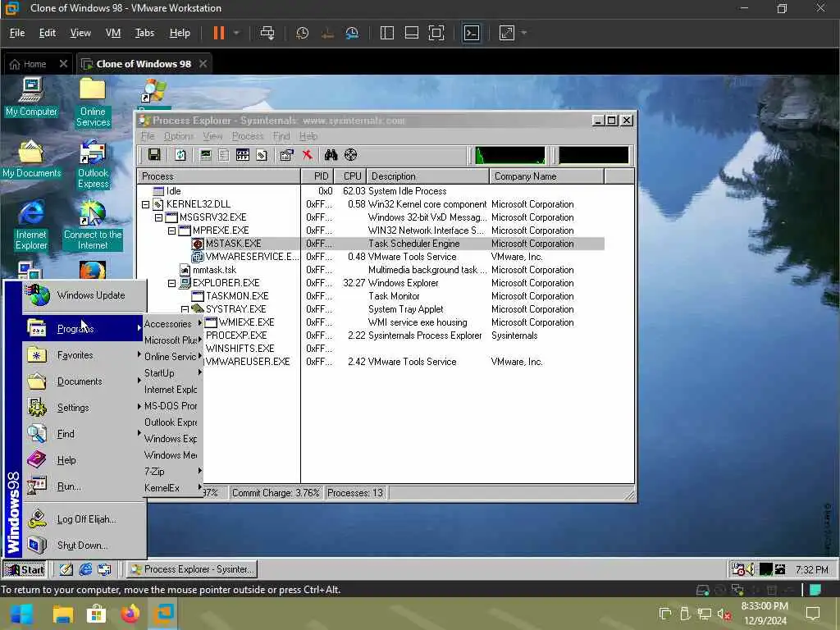
Task: Click Send Ctrl+Alt+Del icon in VMware toolbar
Action: (267, 33)
